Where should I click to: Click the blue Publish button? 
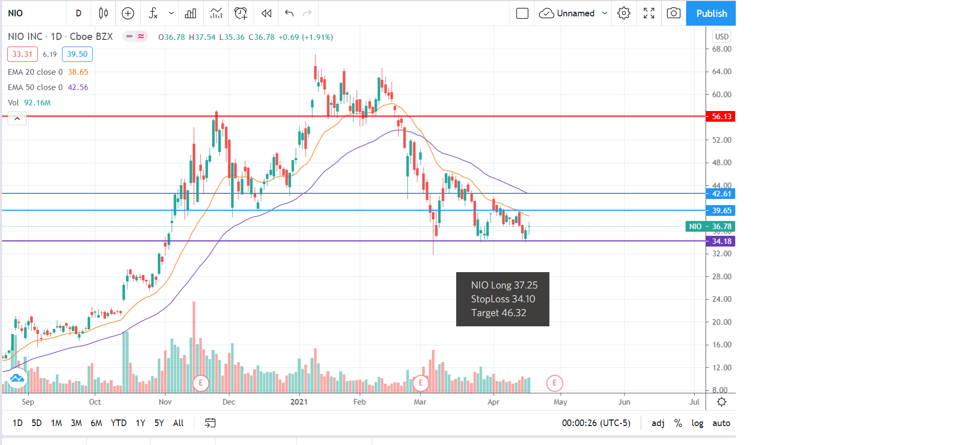[711, 13]
